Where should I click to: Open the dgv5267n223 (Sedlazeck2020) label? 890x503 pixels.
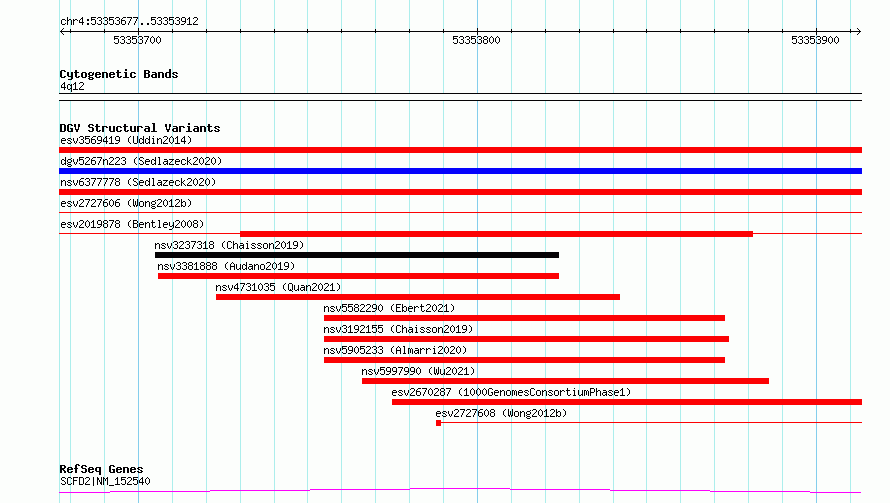pyautogui.click(x=141, y=161)
